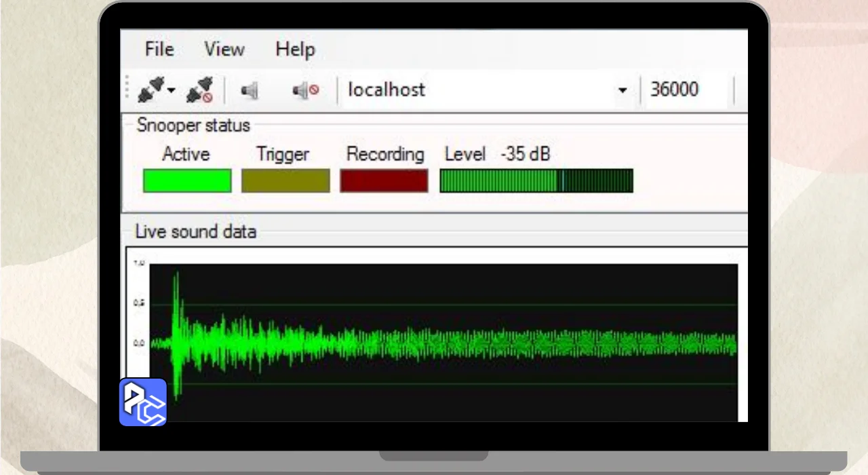
Task: Click the Live sound data label
Action: pos(196,231)
